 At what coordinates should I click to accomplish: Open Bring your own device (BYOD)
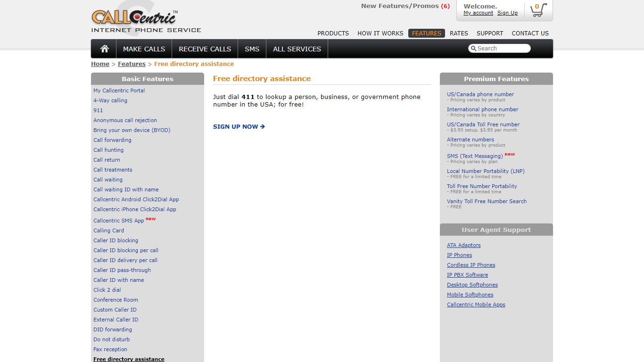(132, 130)
